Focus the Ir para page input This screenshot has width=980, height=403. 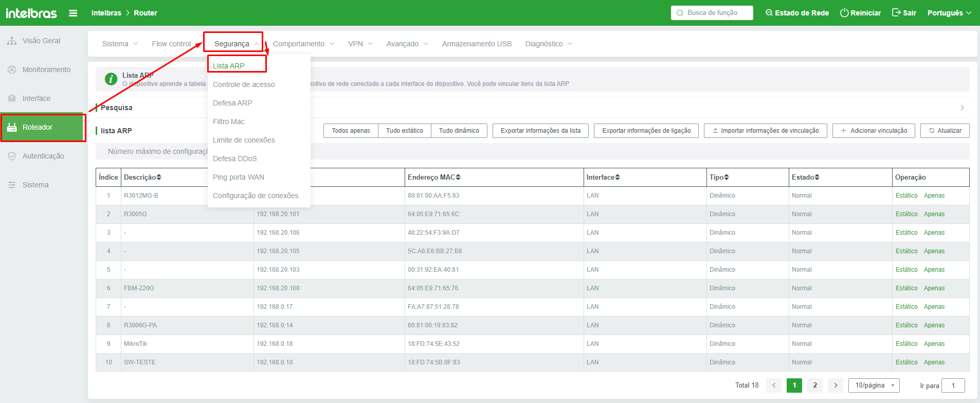[x=953, y=386]
